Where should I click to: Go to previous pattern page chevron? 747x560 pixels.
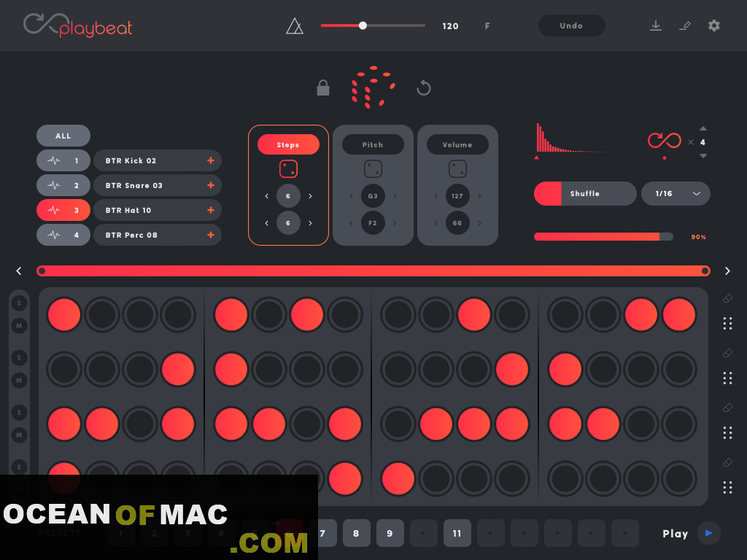[18, 271]
